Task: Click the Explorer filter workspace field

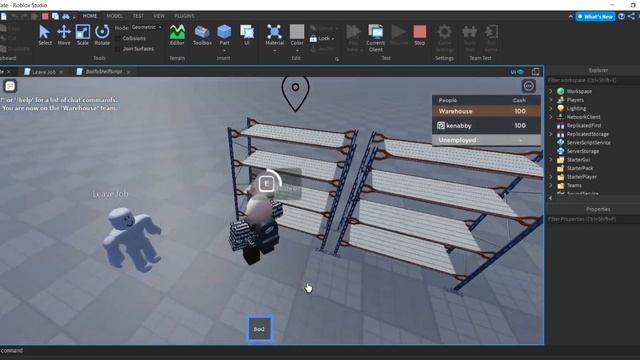Action: [x=593, y=80]
